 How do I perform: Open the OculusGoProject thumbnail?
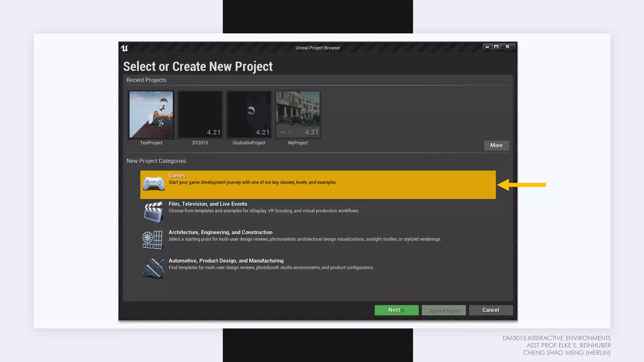pos(249,115)
